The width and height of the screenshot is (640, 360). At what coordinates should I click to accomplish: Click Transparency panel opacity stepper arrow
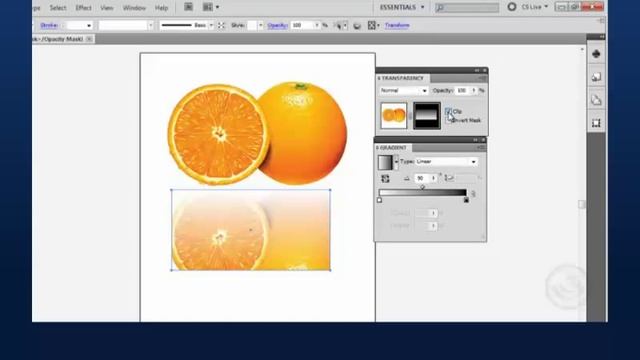pos(474,91)
